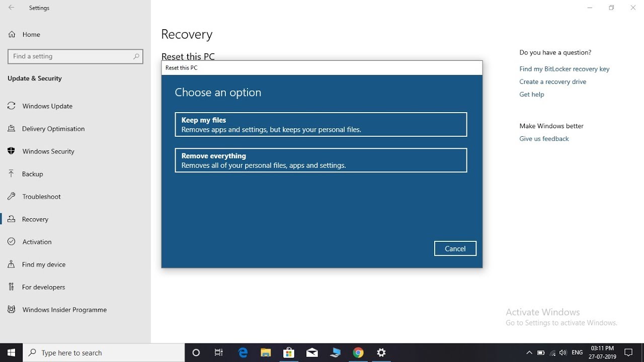Select Windows Security in sidebar
This screenshot has width=644, height=362.
(x=75, y=151)
